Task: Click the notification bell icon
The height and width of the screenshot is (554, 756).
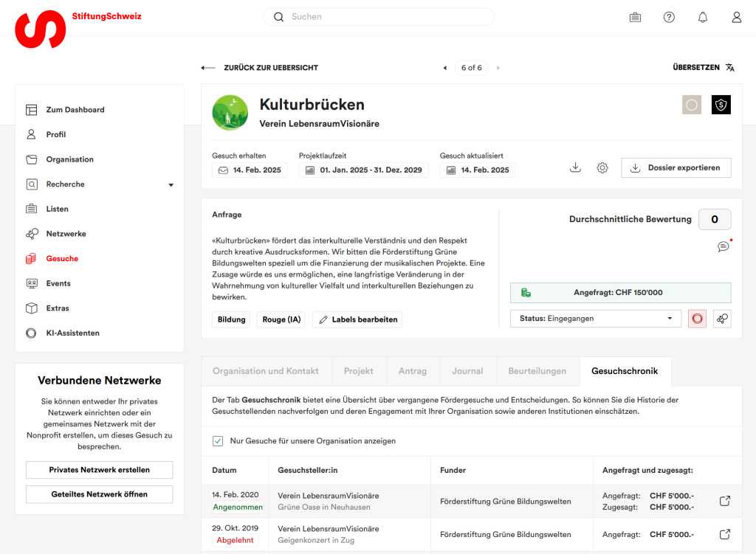Action: [x=702, y=17]
